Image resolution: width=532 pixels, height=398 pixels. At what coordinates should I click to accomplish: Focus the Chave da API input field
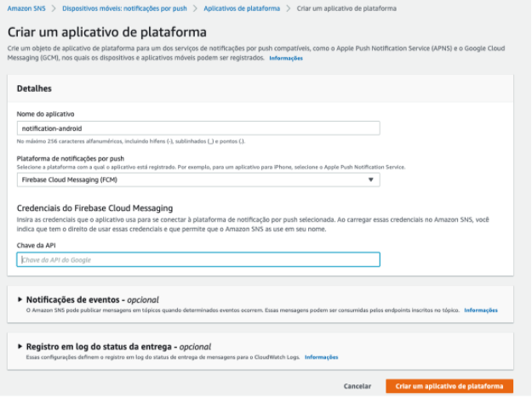point(198,260)
